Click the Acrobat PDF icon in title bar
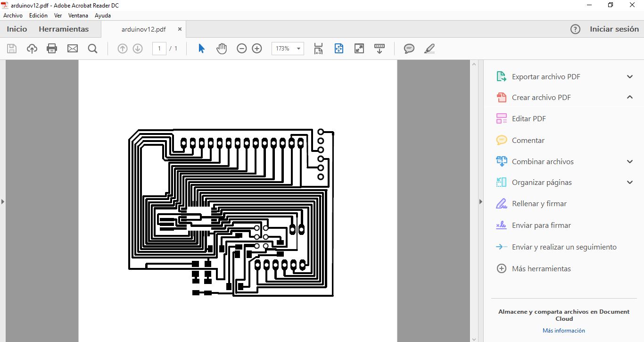The width and height of the screenshot is (644, 342). pos(5,5)
